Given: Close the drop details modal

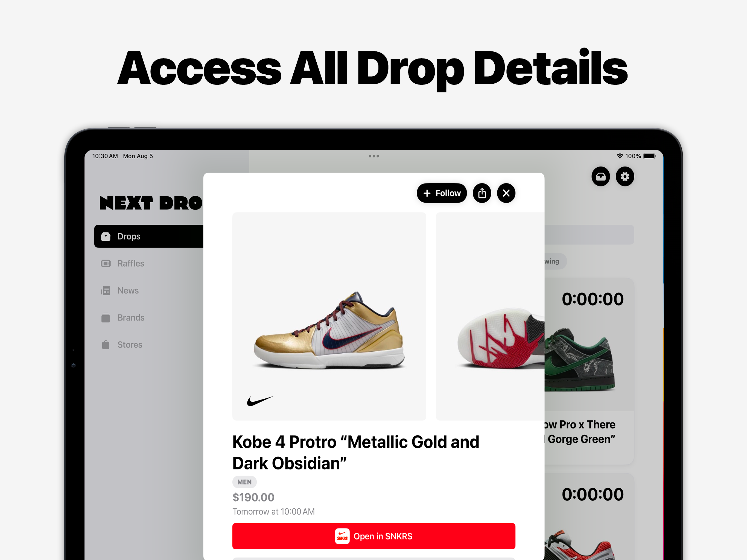Looking at the screenshot, I should (x=506, y=193).
